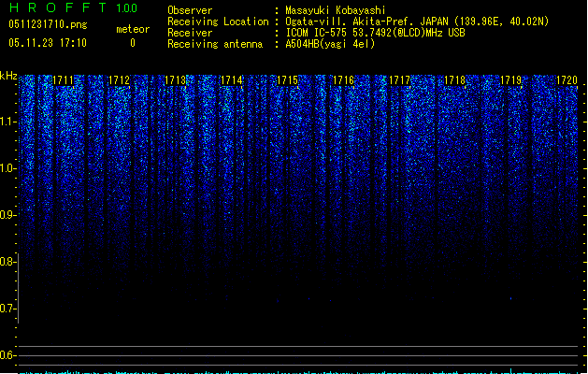This screenshot has height=374, width=588.
Task: Click the Receiver field label
Action: [190, 33]
